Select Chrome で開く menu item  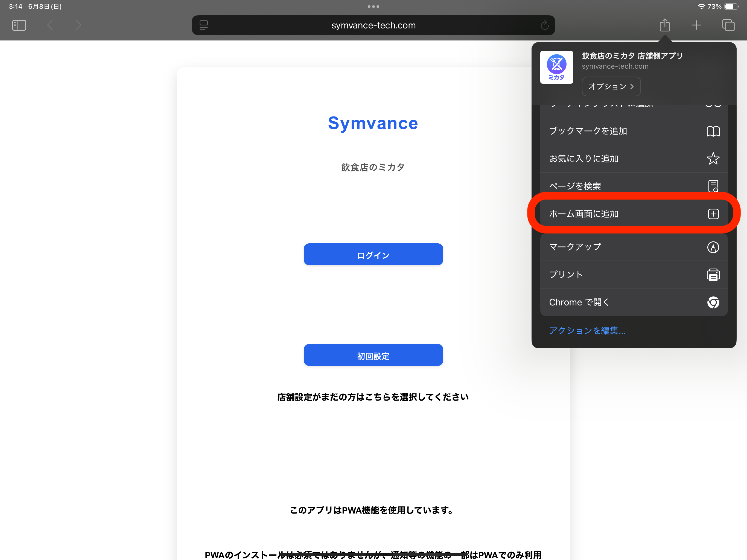click(x=634, y=302)
